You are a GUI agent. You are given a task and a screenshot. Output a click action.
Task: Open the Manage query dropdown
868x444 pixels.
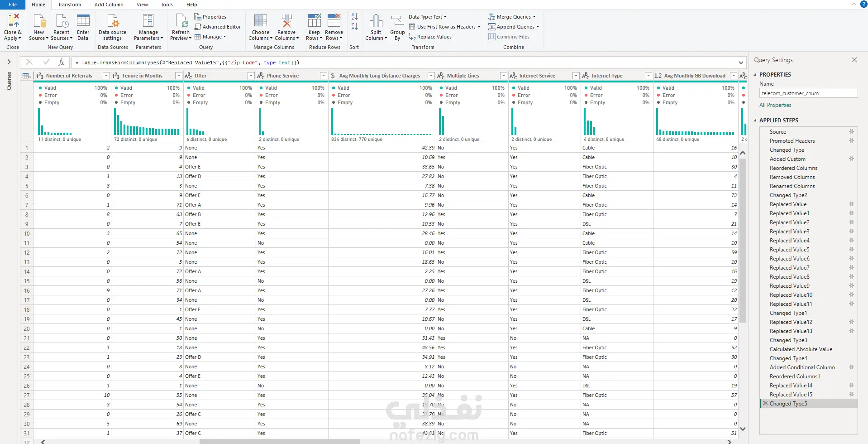[210, 37]
